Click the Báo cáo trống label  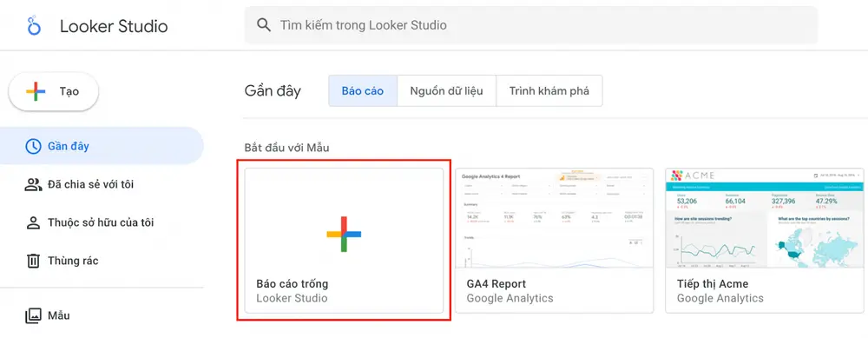(293, 284)
